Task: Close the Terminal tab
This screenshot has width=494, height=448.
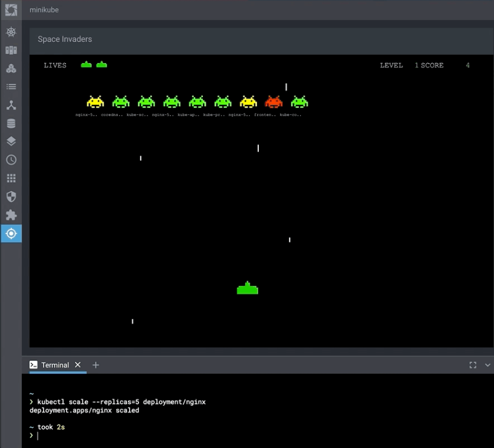Action: 78,365
